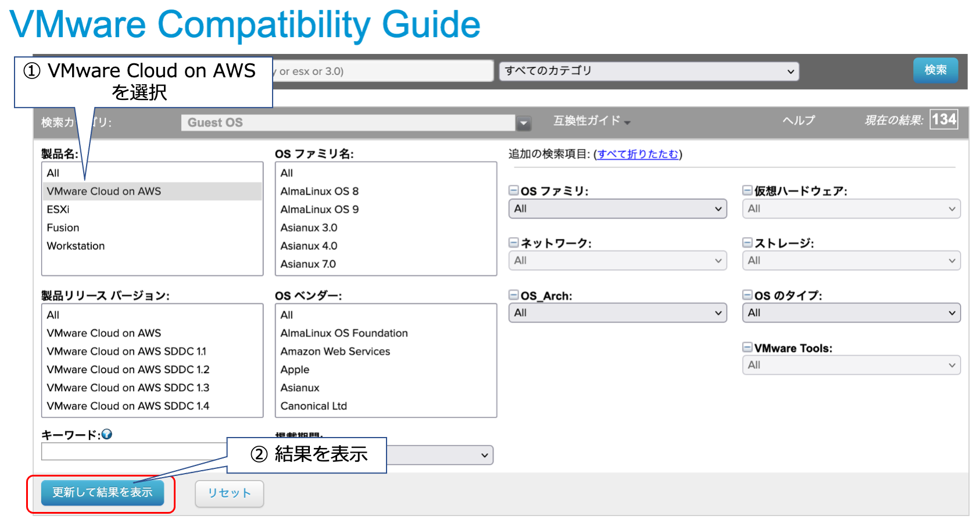Viewport: 980px width, 523px height.
Task: Open the すべてのカテゴリ dropdown
Action: pyautogui.click(x=649, y=71)
